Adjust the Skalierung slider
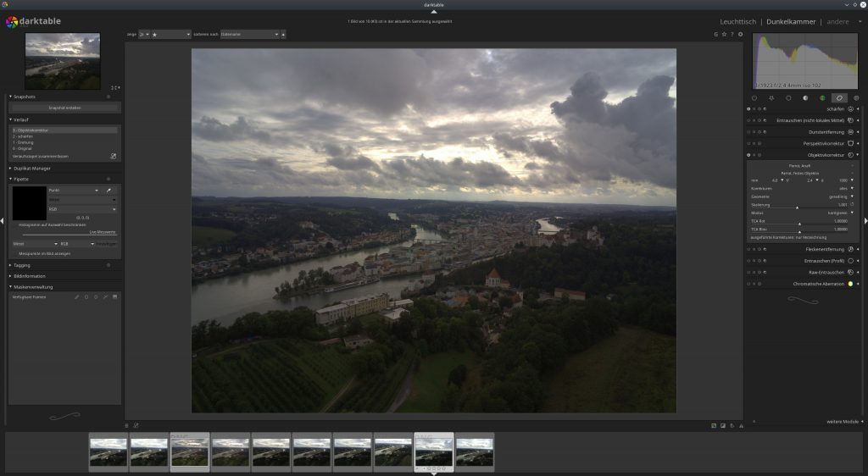Screen dimensions: 868x476 797,205
